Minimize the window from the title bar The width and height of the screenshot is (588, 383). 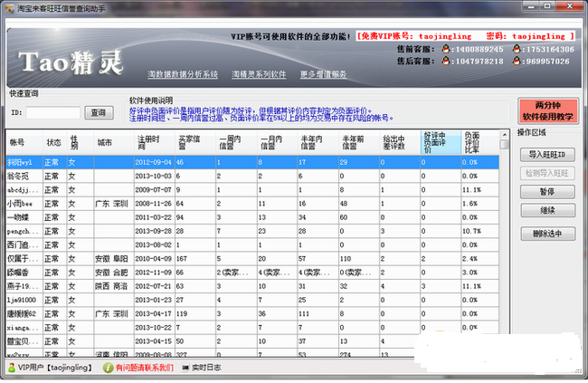point(531,6)
